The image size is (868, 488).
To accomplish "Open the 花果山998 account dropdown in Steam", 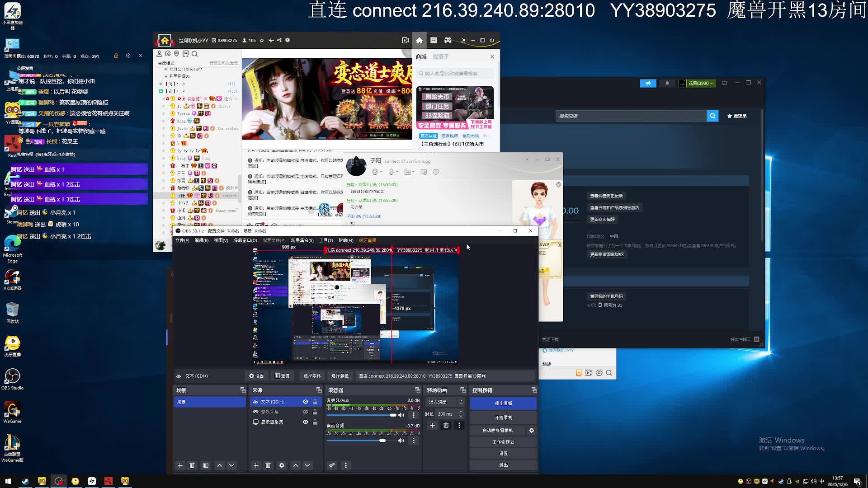I will tap(700, 83).
